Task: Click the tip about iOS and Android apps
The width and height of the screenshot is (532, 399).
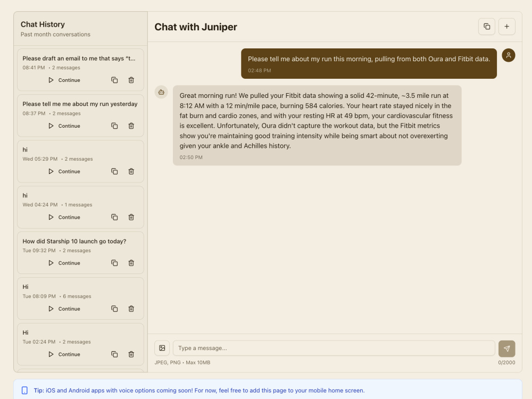Action: pyautogui.click(x=199, y=390)
